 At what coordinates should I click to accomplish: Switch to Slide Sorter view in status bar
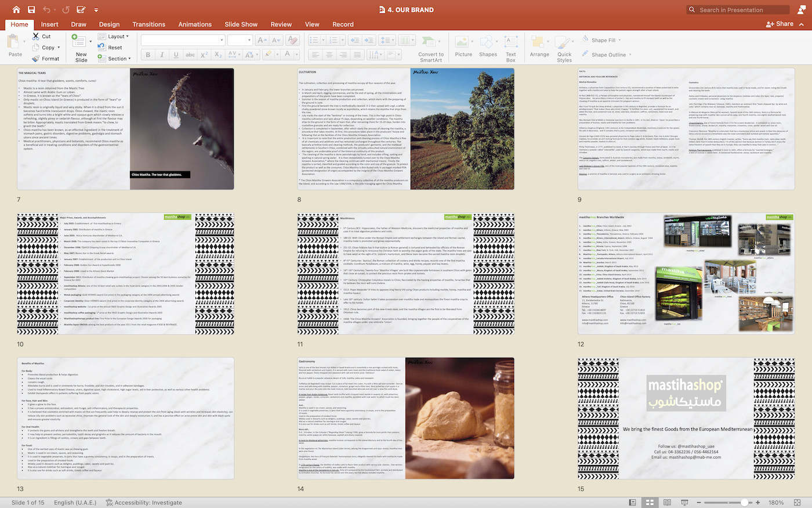(x=650, y=502)
